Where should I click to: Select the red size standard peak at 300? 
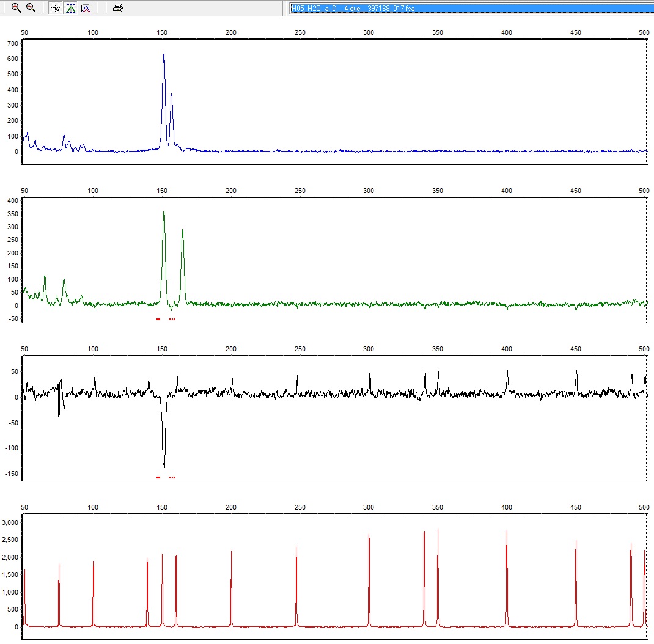[x=369, y=536]
